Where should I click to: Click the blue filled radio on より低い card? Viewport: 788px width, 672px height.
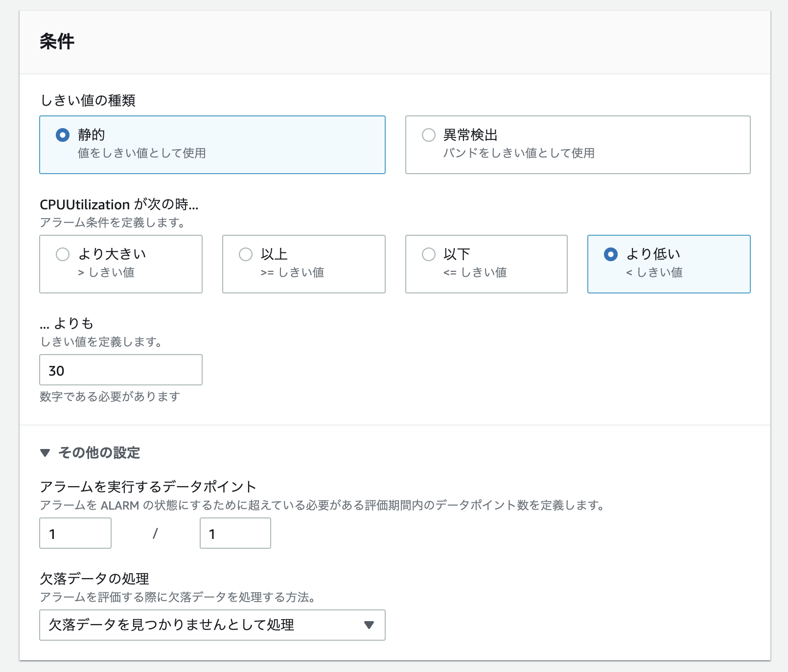pos(611,254)
